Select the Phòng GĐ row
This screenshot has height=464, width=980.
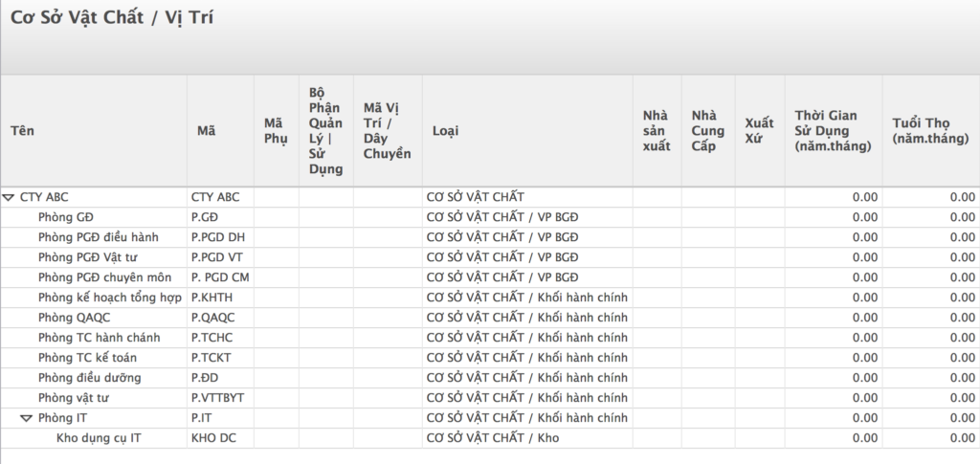(490, 217)
